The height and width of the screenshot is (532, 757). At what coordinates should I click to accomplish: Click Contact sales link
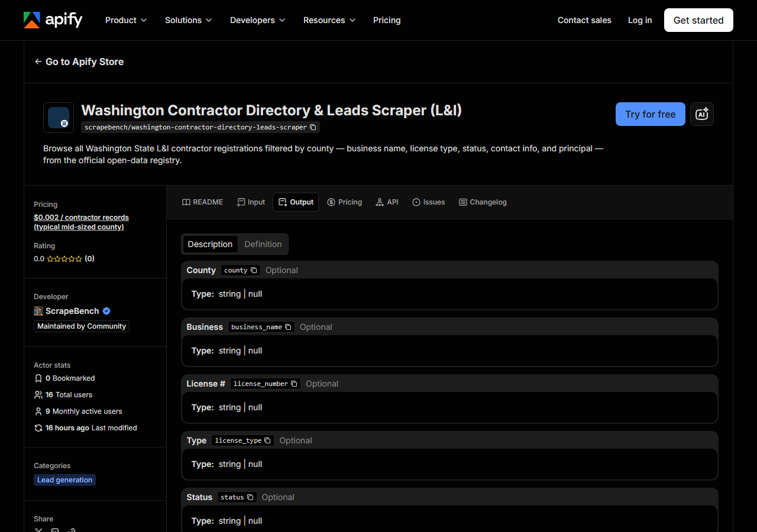pyautogui.click(x=584, y=20)
